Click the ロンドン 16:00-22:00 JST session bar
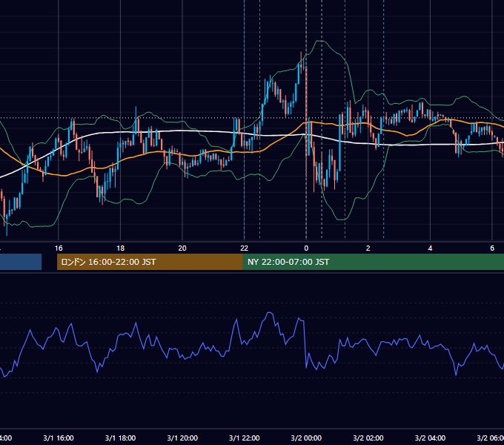The width and height of the screenshot is (504, 445). (150, 262)
